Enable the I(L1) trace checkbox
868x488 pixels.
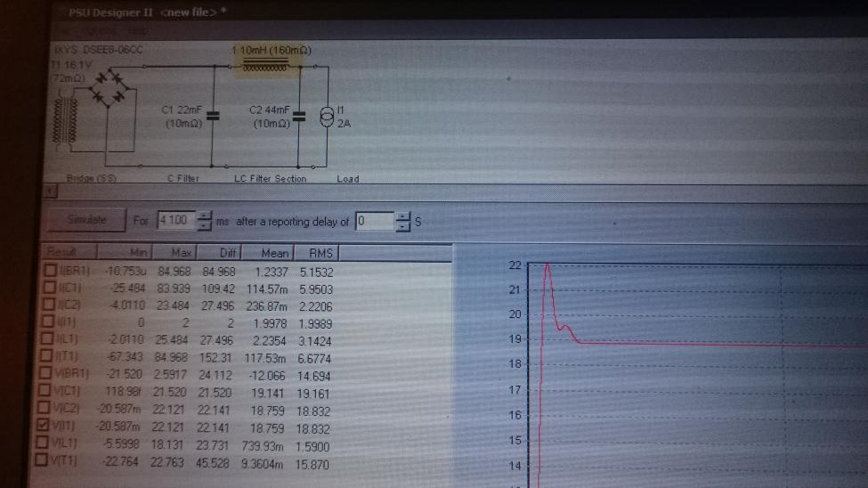point(47,338)
